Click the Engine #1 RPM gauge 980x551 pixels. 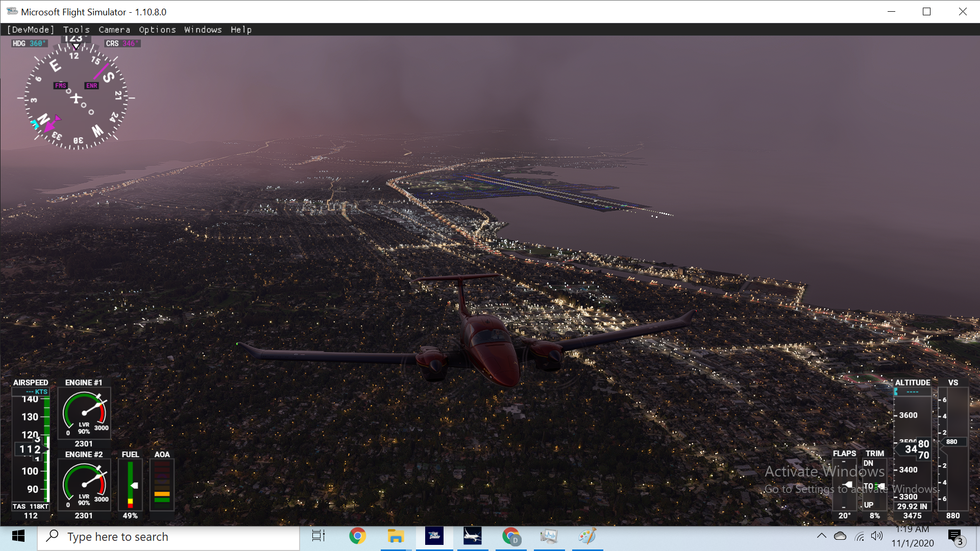84,413
